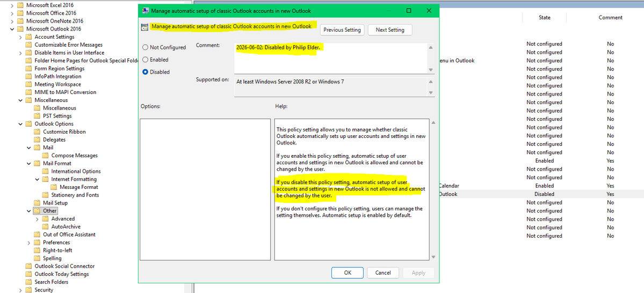Select the Other tree item

[50, 211]
